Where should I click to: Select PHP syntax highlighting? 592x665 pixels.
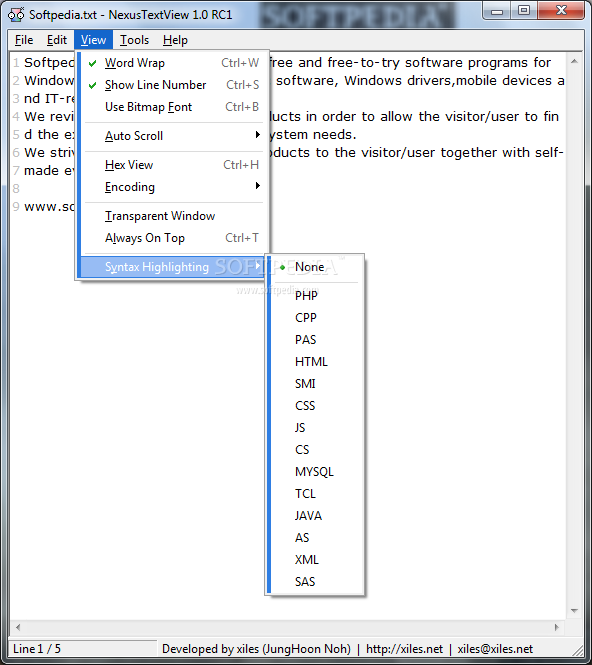pyautogui.click(x=316, y=296)
